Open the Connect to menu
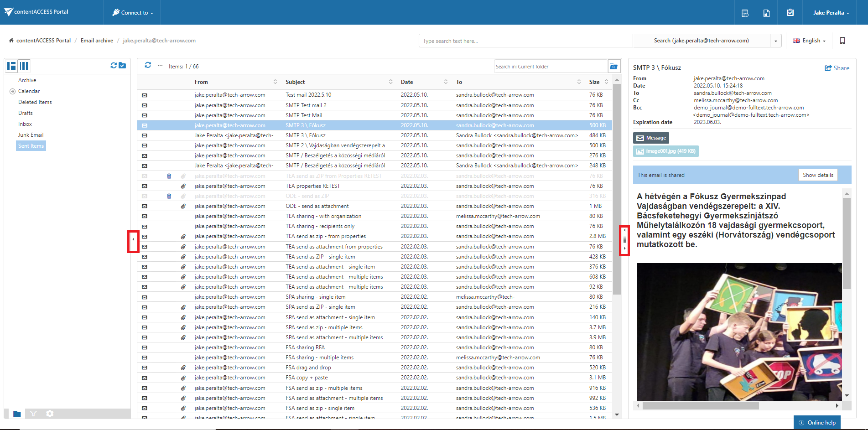868x430 pixels. click(x=133, y=13)
